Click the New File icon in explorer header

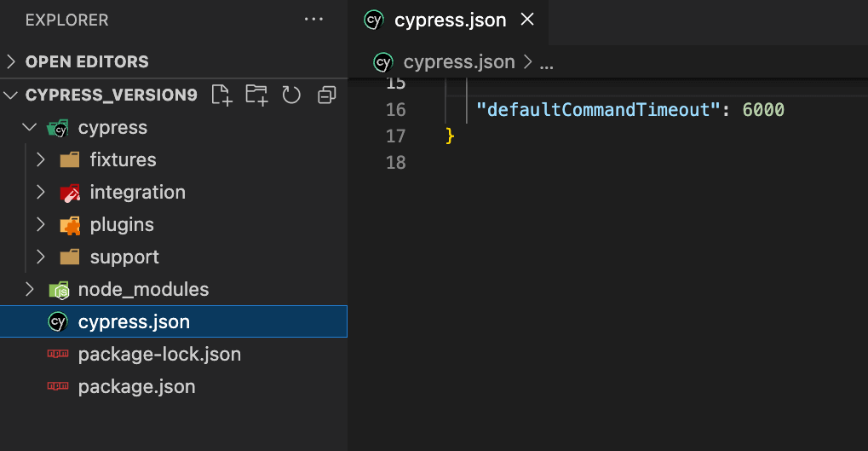click(x=222, y=95)
